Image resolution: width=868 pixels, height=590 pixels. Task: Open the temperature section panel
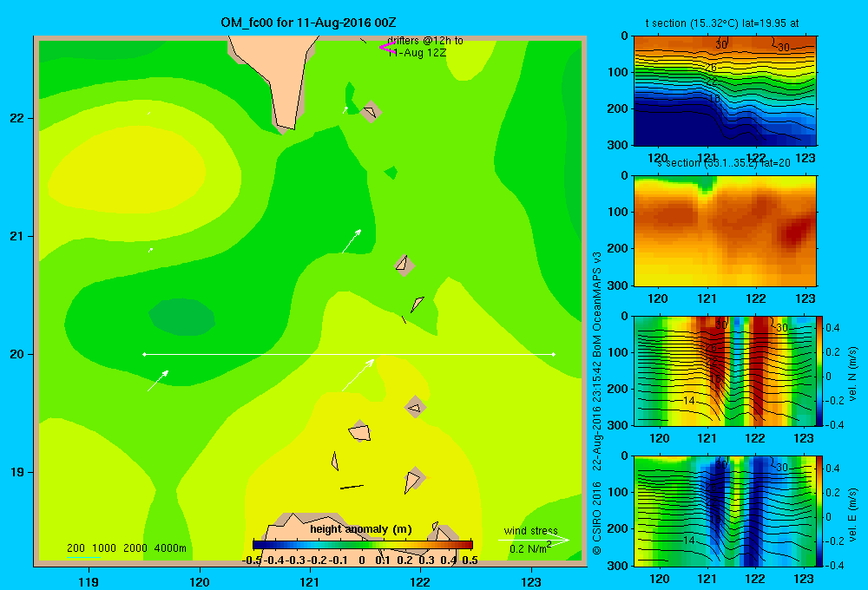coord(725,91)
